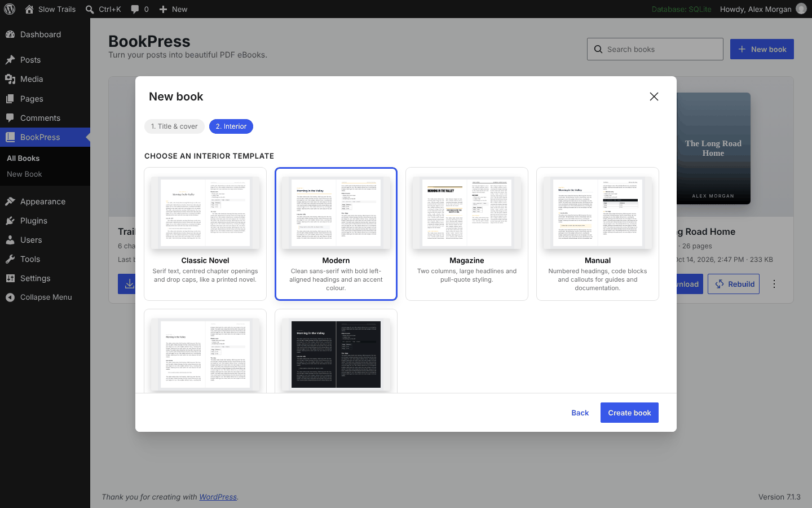The width and height of the screenshot is (812, 508).
Task: Click the BookPress book icon
Action: click(10, 137)
